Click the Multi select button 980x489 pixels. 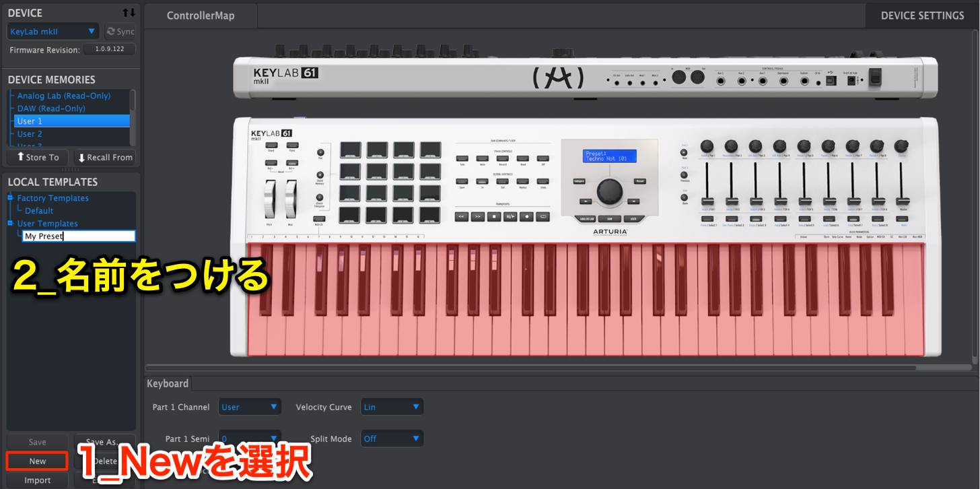point(902,219)
